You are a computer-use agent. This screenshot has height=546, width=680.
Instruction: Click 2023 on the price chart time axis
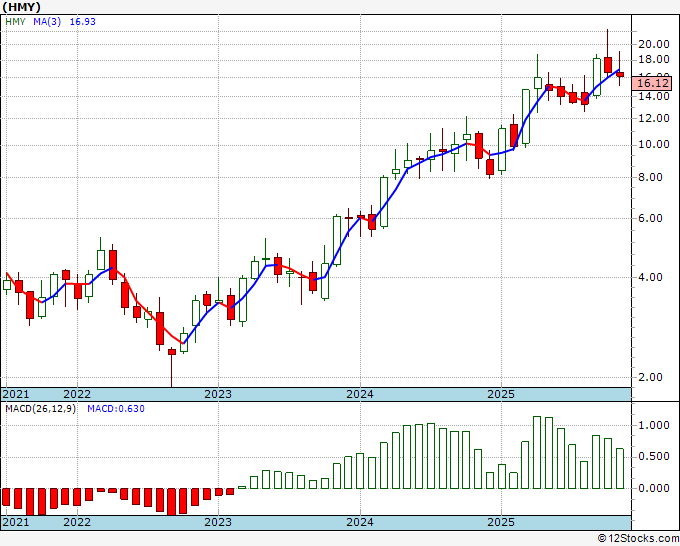[x=218, y=394]
